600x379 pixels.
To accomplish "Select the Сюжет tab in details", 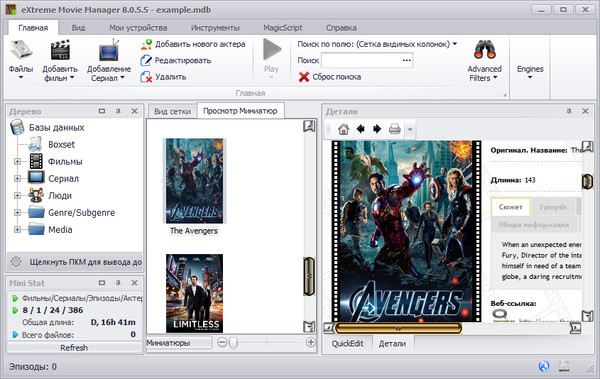I will 510,207.
